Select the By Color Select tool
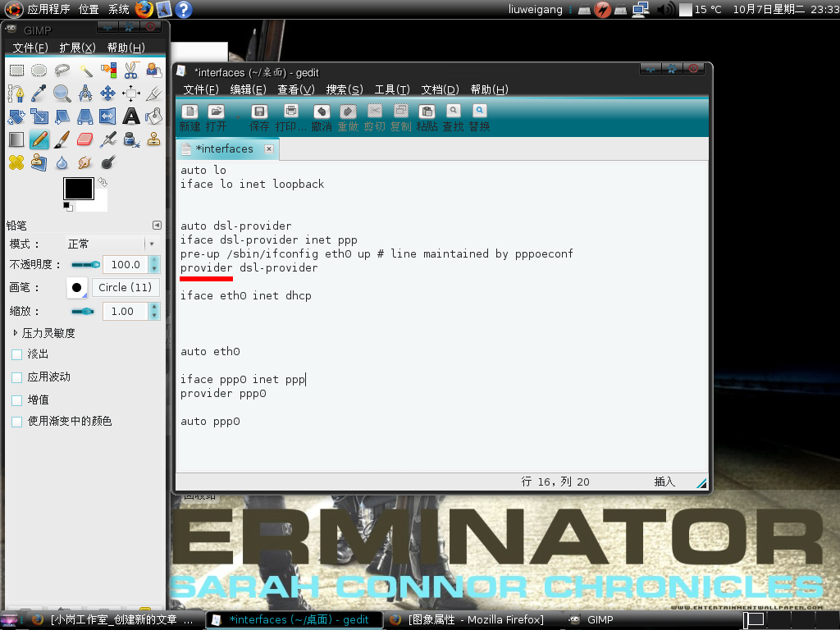This screenshot has width=840, height=630. click(x=108, y=71)
